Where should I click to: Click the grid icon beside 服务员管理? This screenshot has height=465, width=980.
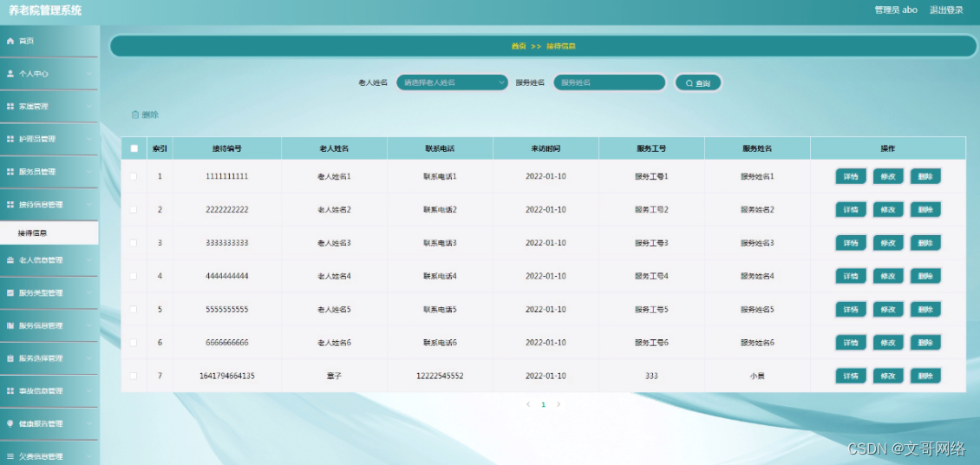(x=10, y=172)
